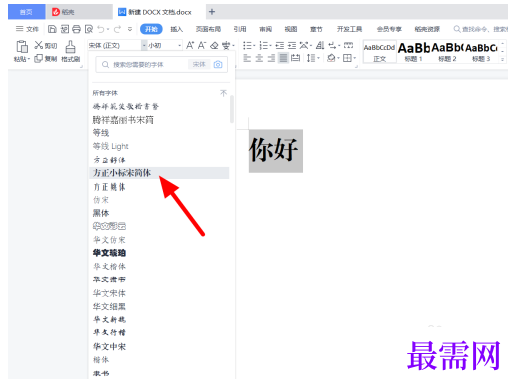Screen dimensions: 519x387
Task: Copy selection using 复制 icon
Action: pyautogui.click(x=46, y=59)
